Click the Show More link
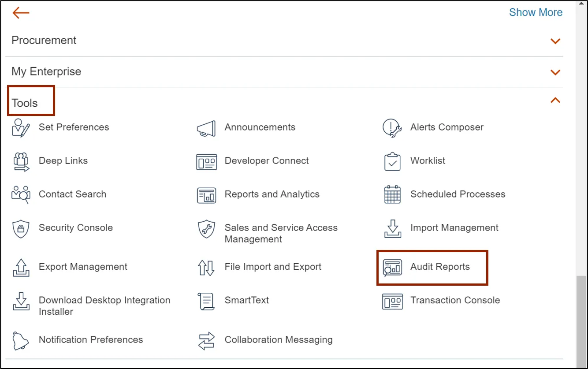This screenshot has width=588, height=369. coord(536,12)
